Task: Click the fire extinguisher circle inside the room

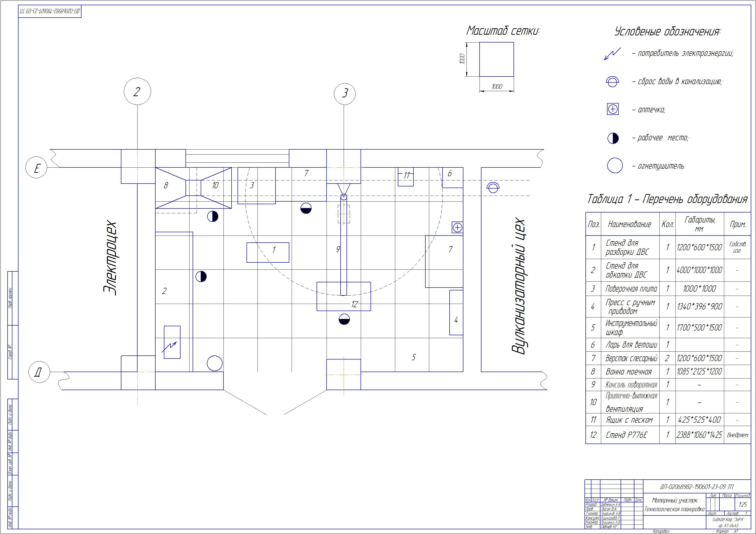Action: pyautogui.click(x=215, y=364)
